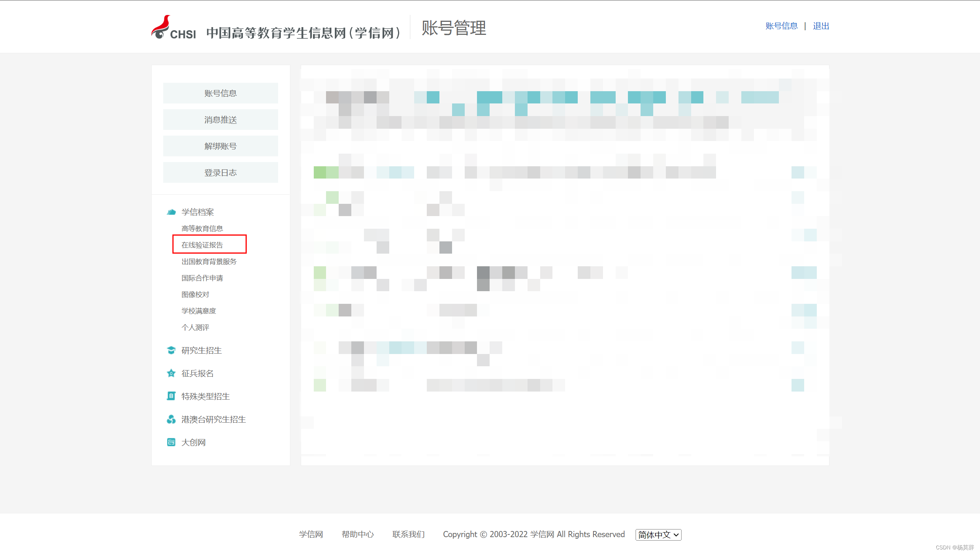Click the 特殊类型招生 document icon
Viewport: 980px width, 554px height.
[171, 396]
